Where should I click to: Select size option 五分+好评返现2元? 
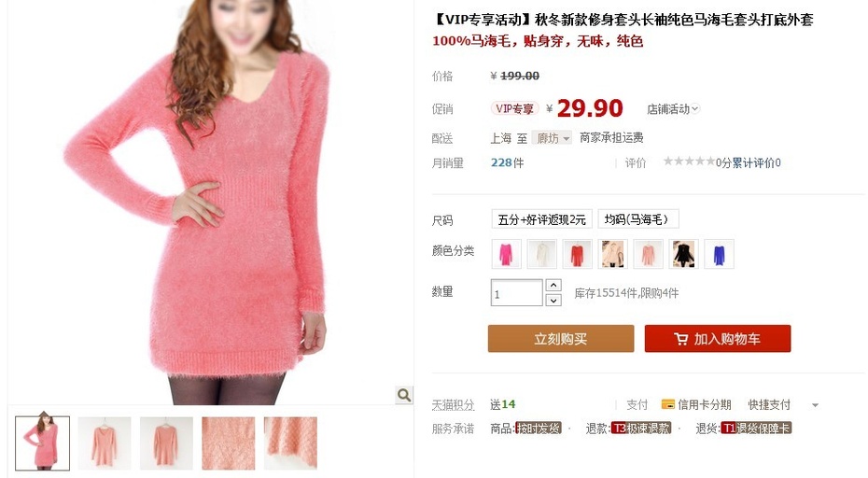pos(542,219)
